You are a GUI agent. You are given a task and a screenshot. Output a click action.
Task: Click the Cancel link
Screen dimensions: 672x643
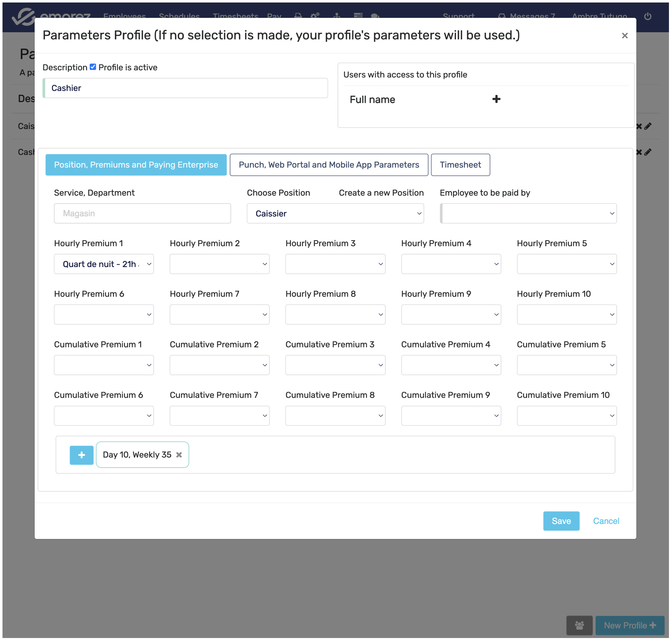606,521
